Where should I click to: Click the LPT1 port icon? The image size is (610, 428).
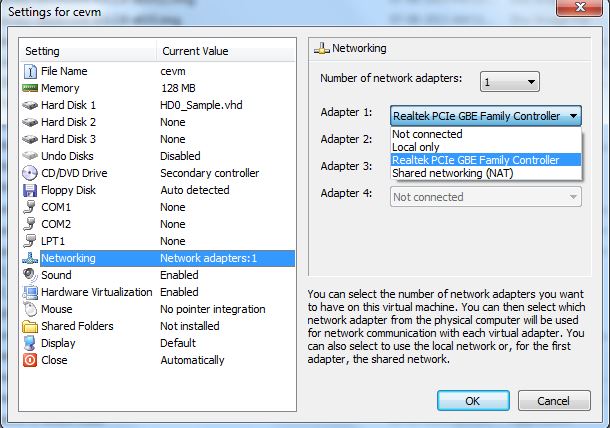30,241
